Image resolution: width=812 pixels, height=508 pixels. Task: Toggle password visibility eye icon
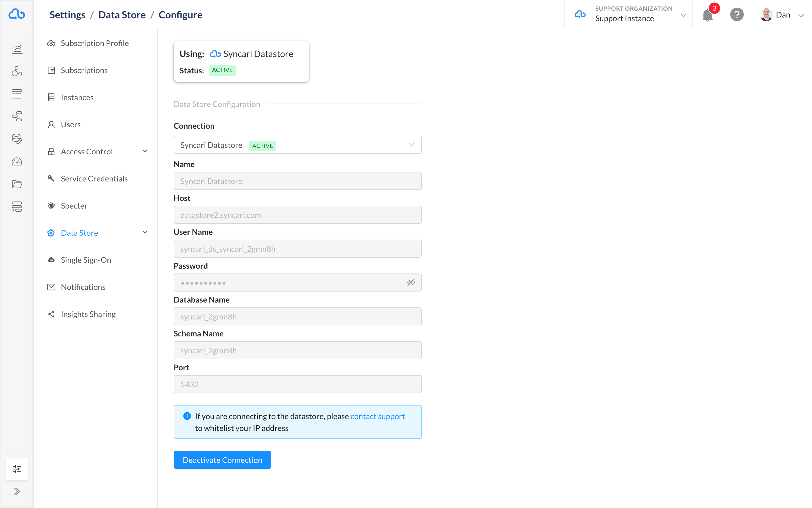(411, 283)
